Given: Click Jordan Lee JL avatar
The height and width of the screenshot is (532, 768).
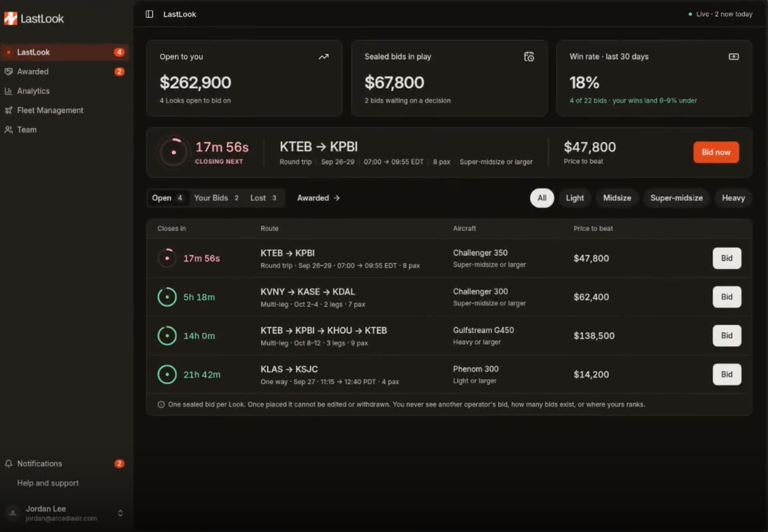Looking at the screenshot, I should [13, 513].
